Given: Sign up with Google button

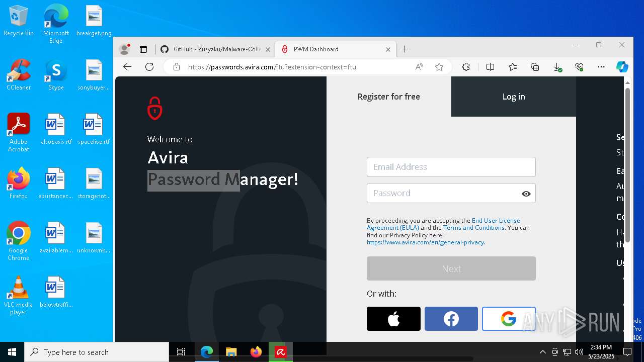Looking at the screenshot, I should [x=509, y=319].
